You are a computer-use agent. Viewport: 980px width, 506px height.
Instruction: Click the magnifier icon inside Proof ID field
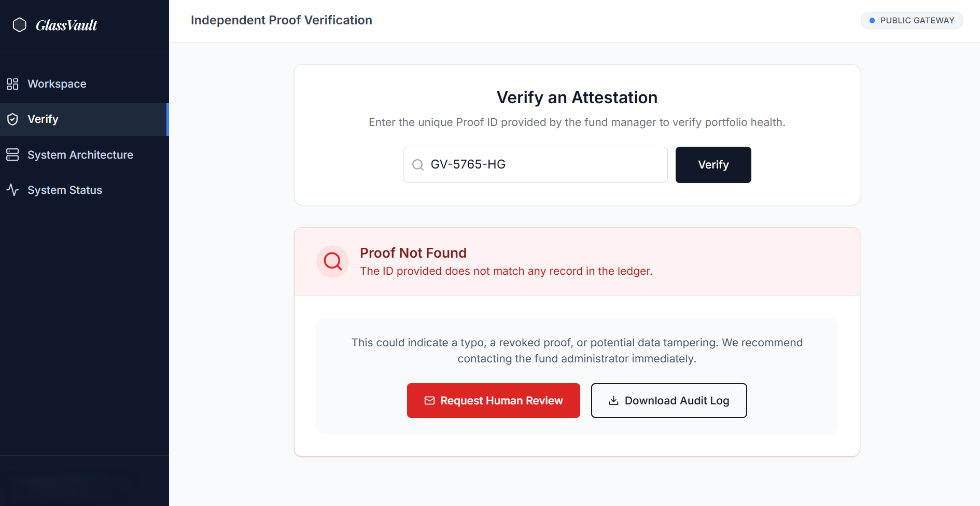[418, 165]
